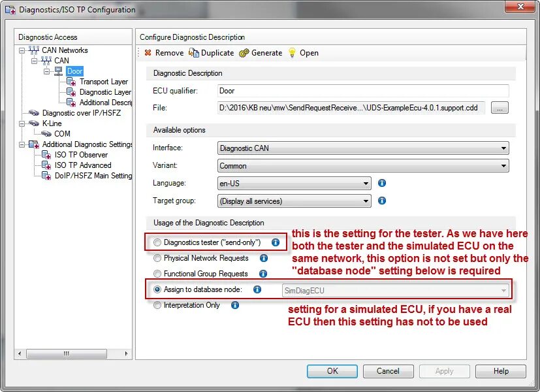Click the info icon beside Language
The width and height of the screenshot is (540, 392).
coord(382,183)
